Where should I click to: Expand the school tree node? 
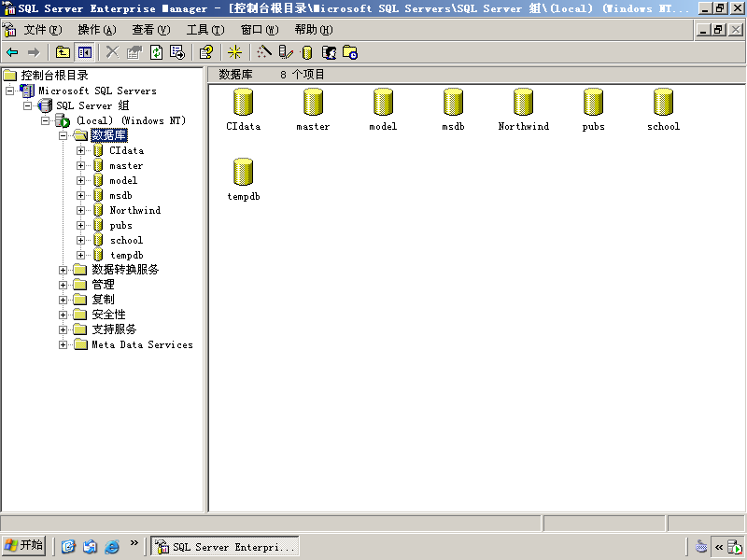(80, 241)
